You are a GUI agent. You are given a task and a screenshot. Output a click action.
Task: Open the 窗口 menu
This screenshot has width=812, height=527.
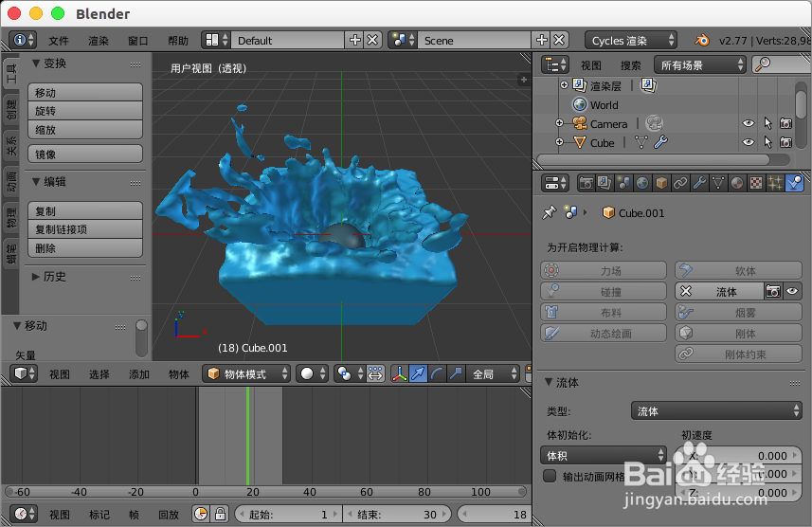coord(138,41)
